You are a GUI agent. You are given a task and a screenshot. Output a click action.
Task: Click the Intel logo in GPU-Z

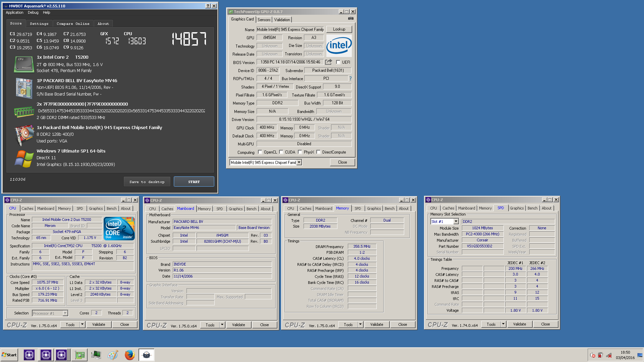pyautogui.click(x=339, y=46)
